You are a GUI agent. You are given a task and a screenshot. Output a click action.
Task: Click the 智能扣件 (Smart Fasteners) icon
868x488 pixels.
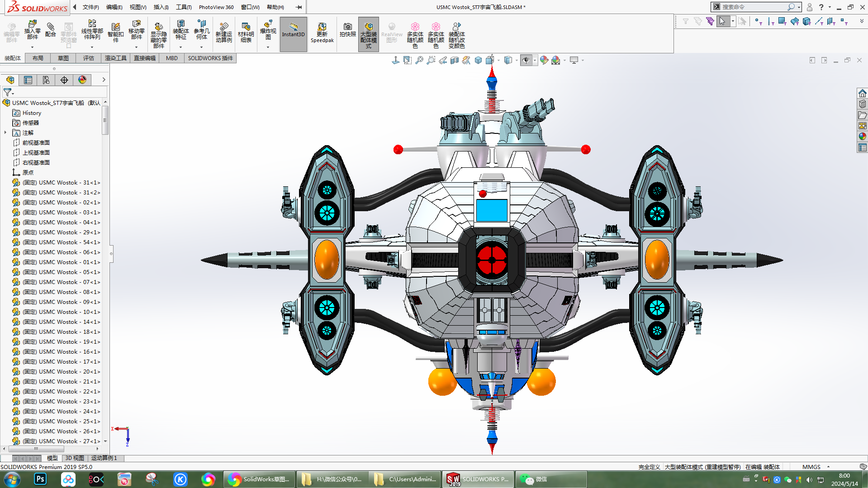pyautogui.click(x=115, y=33)
